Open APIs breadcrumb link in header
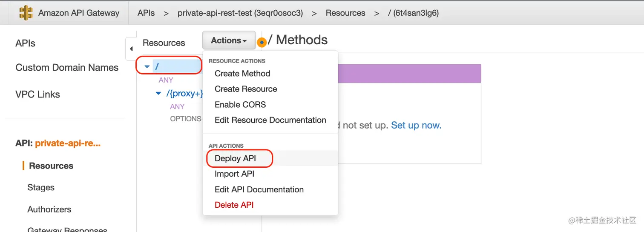Screen dimensions: 644x232 [146, 13]
